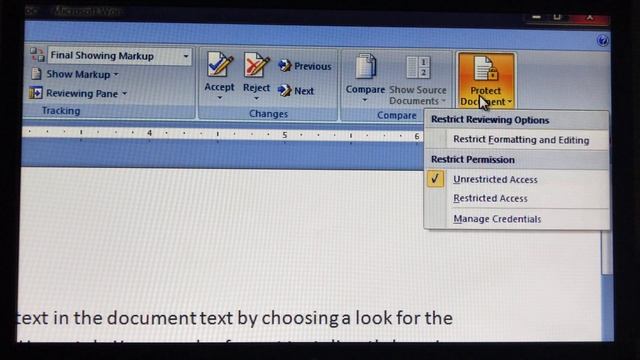640x360 pixels.
Task: Open Show Source Documents dropdown arrow
Action: (443, 101)
